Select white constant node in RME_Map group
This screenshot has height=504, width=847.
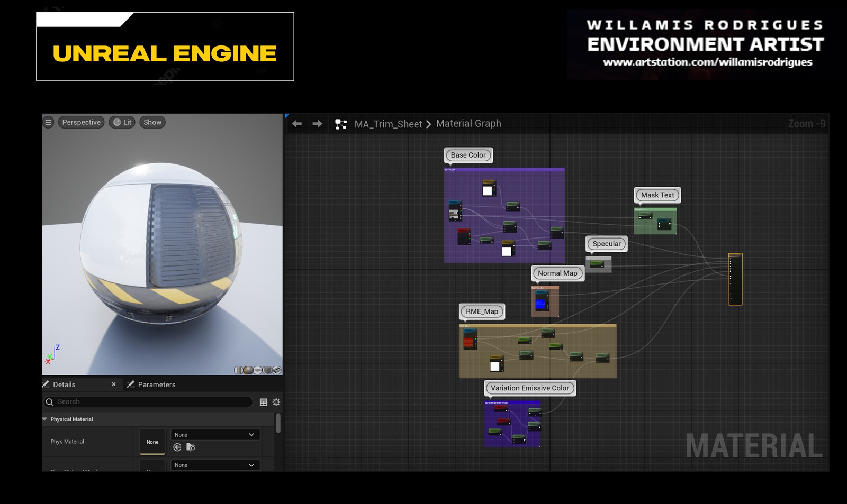(497, 363)
